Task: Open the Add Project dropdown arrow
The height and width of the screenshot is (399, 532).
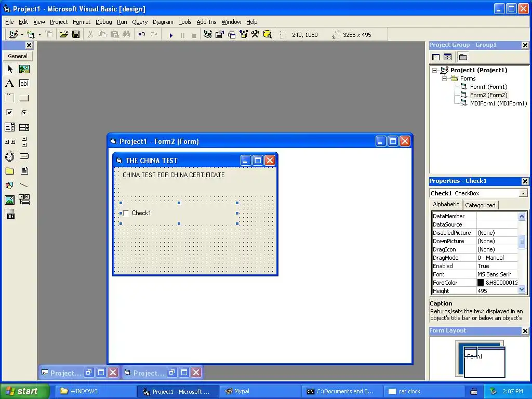Action: click(x=22, y=35)
